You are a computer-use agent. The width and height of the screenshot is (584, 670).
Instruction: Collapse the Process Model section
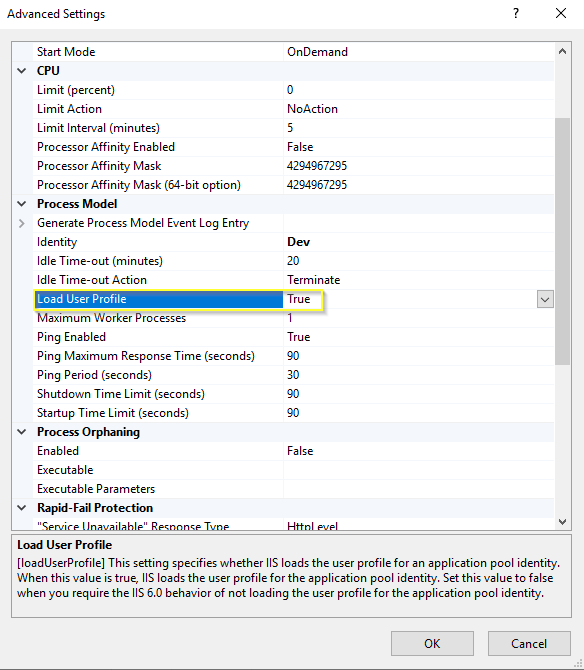pos(22,204)
